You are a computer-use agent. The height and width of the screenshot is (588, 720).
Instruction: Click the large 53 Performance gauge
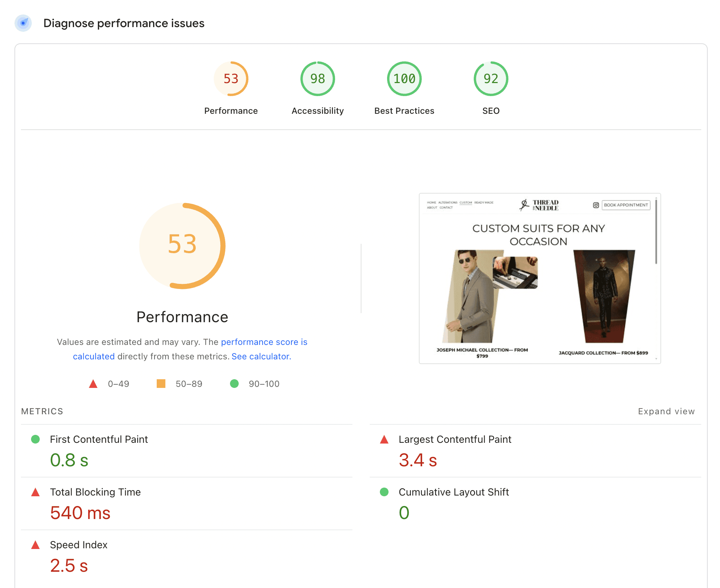click(182, 246)
